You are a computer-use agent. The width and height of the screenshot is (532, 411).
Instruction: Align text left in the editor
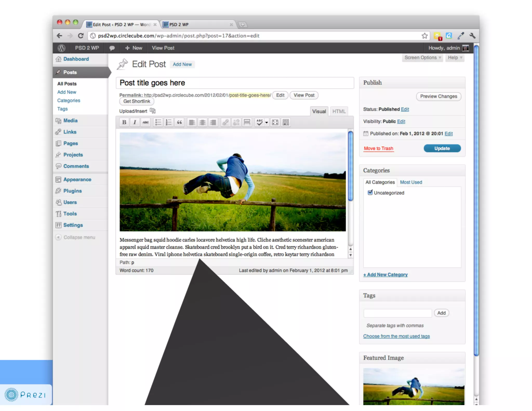click(192, 122)
